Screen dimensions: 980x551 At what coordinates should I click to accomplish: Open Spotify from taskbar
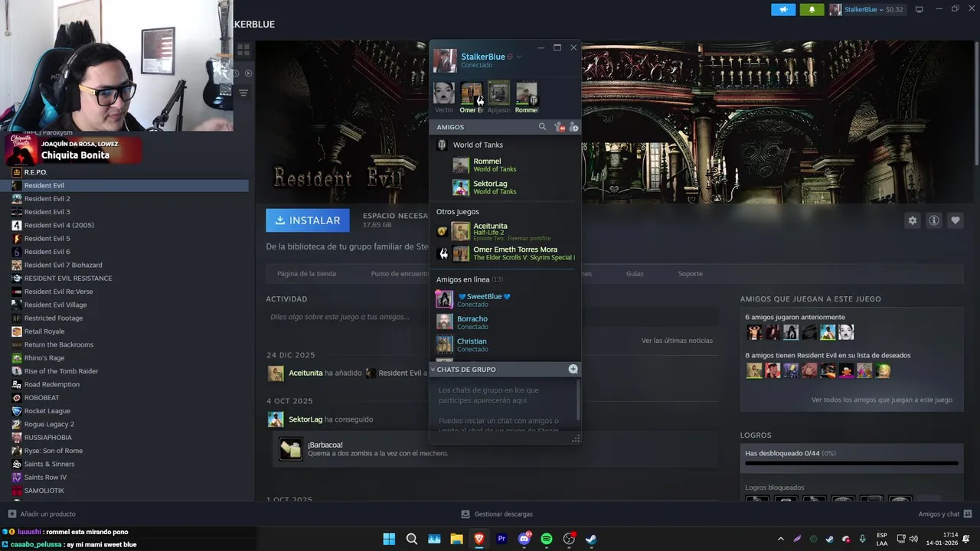point(547,539)
